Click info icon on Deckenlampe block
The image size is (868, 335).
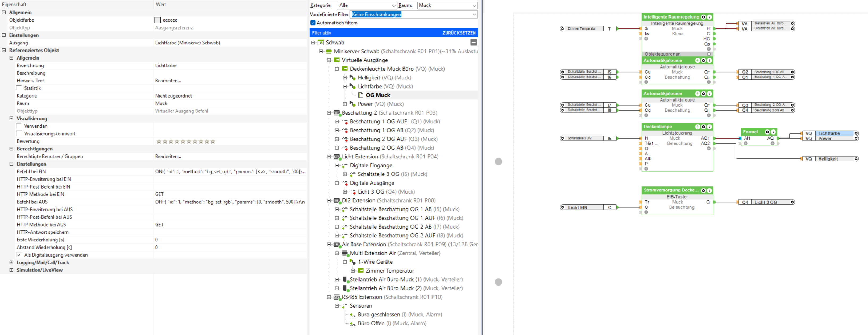coord(709,127)
